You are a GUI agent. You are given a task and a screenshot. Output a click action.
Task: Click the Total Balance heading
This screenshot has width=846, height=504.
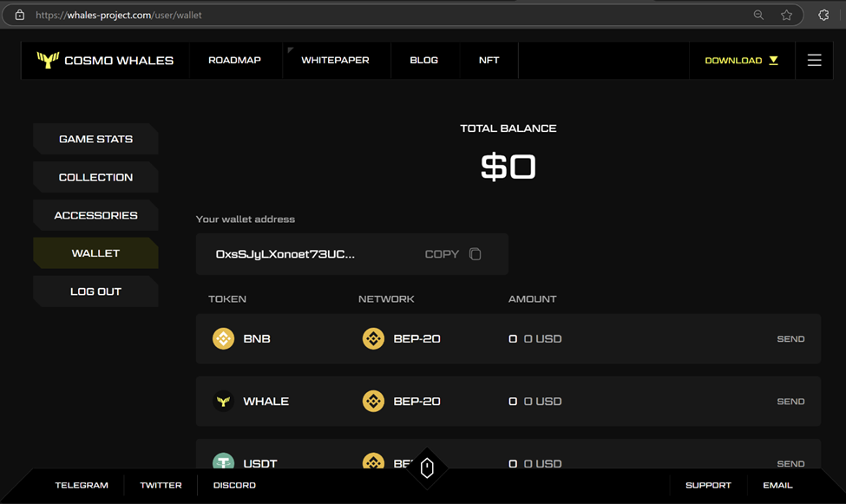tap(508, 128)
